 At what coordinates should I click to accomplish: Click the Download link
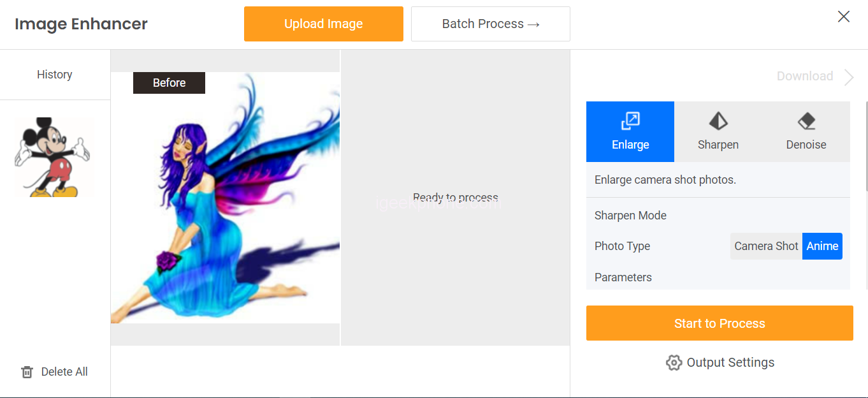(x=805, y=77)
